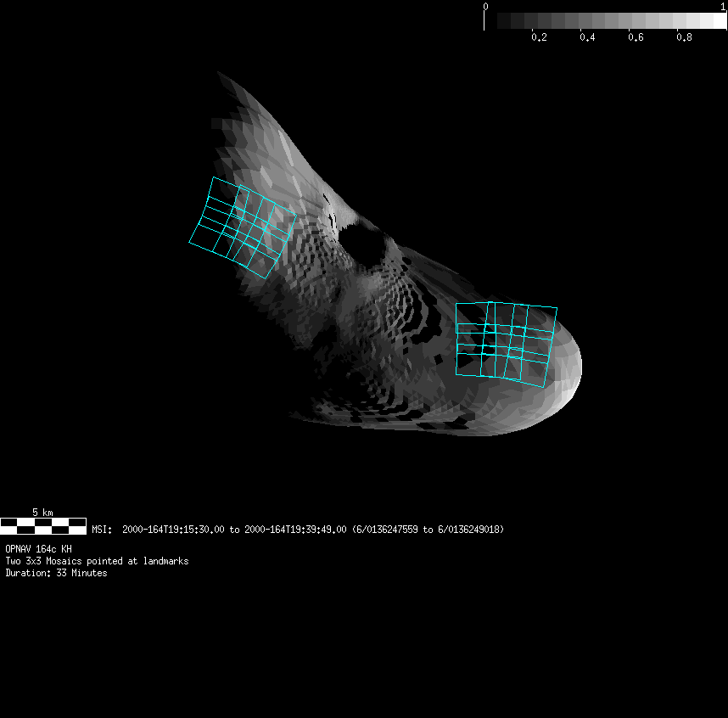Click the checkered 5 km scale bar
The width and height of the screenshot is (728, 718).
click(x=43, y=525)
